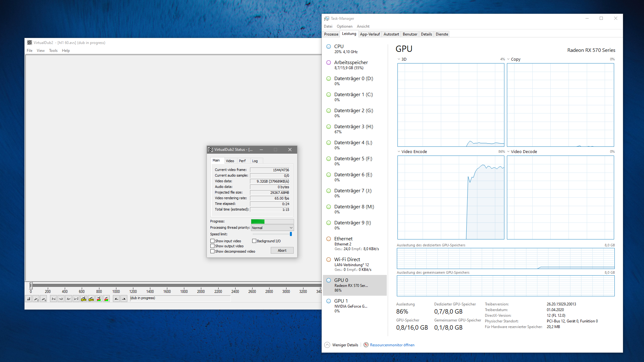Switch to the Perf tab
The height and width of the screenshot is (362, 644).
[242, 161]
